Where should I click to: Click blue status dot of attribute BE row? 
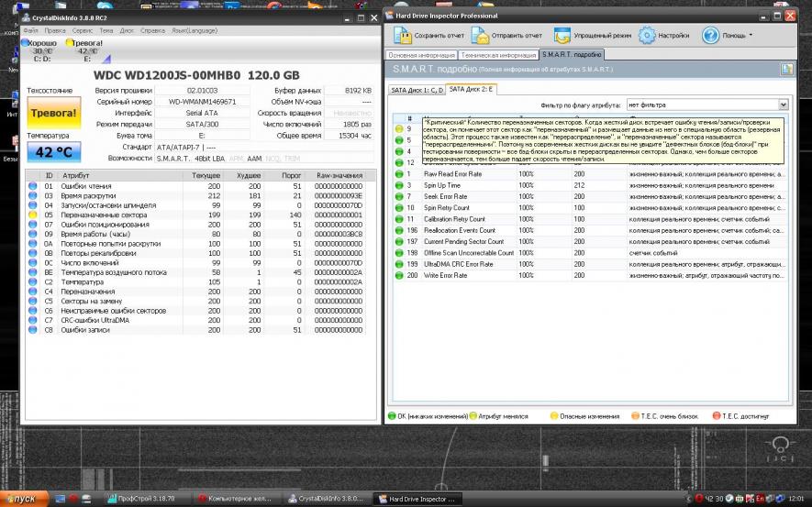33,272
